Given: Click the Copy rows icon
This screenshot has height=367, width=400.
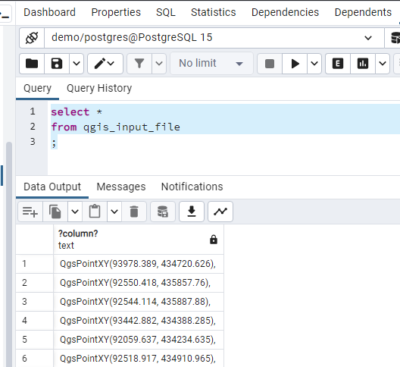Looking at the screenshot, I should click(x=55, y=211).
